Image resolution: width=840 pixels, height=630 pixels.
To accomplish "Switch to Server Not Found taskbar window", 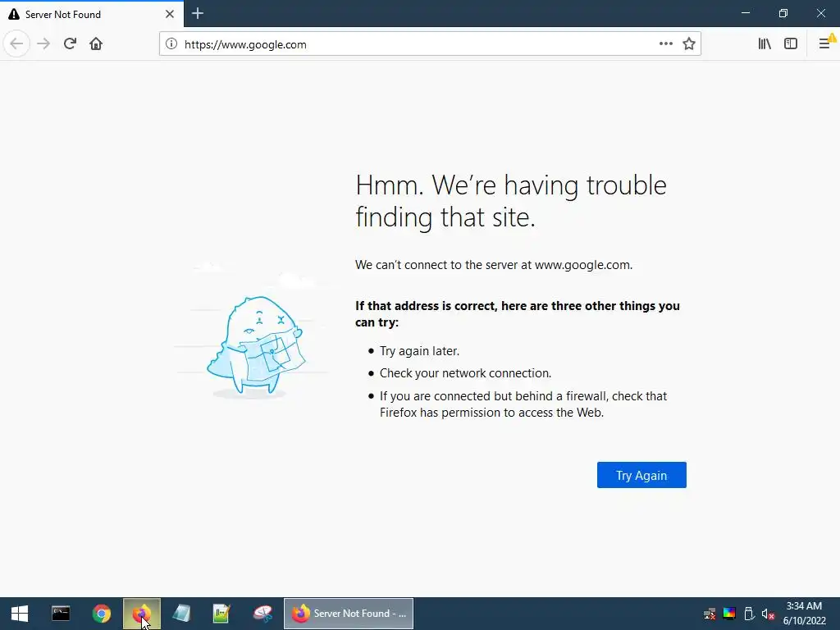I will [348, 614].
